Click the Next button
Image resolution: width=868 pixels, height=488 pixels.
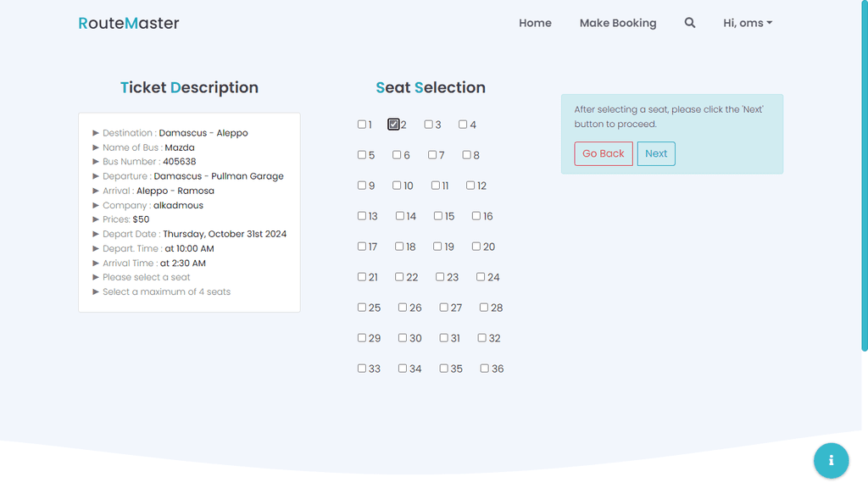pyautogui.click(x=656, y=154)
